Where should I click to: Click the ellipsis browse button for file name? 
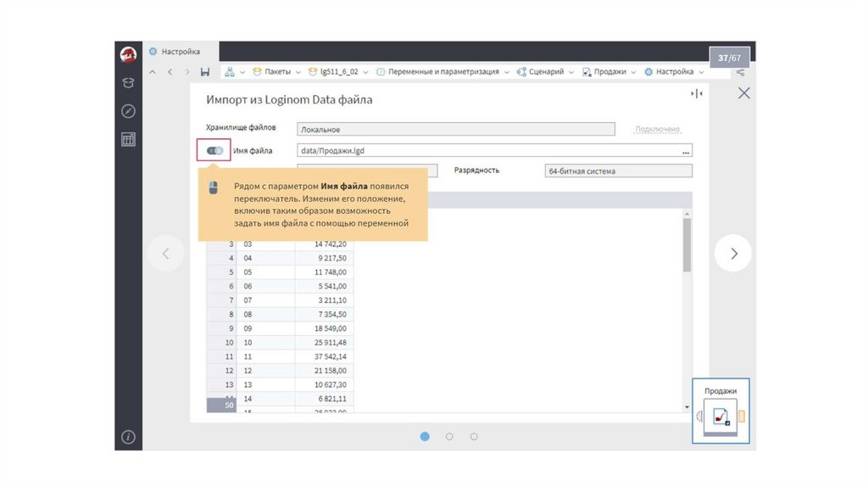click(686, 151)
